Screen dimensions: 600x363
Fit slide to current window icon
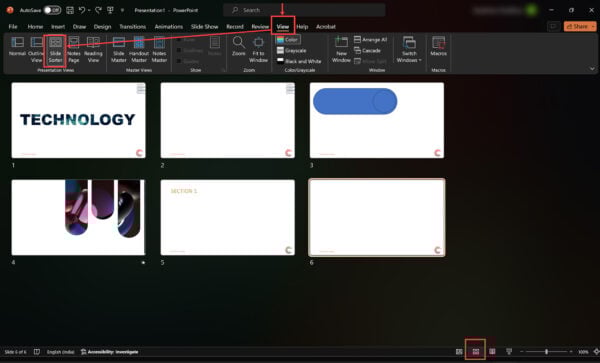pyautogui.click(x=596, y=352)
